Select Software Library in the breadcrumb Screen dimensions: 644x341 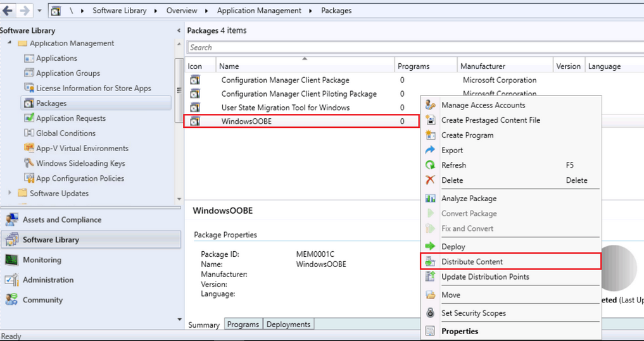(x=120, y=11)
